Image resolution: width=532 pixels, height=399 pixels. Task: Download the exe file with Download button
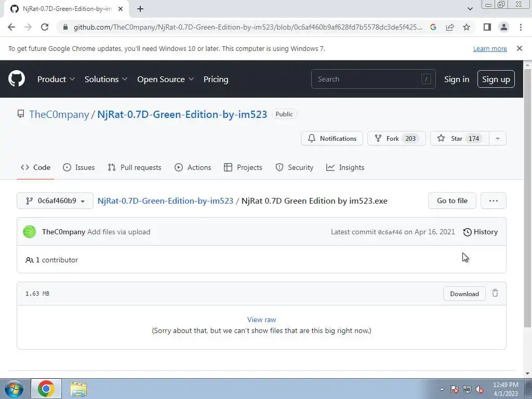coord(464,294)
